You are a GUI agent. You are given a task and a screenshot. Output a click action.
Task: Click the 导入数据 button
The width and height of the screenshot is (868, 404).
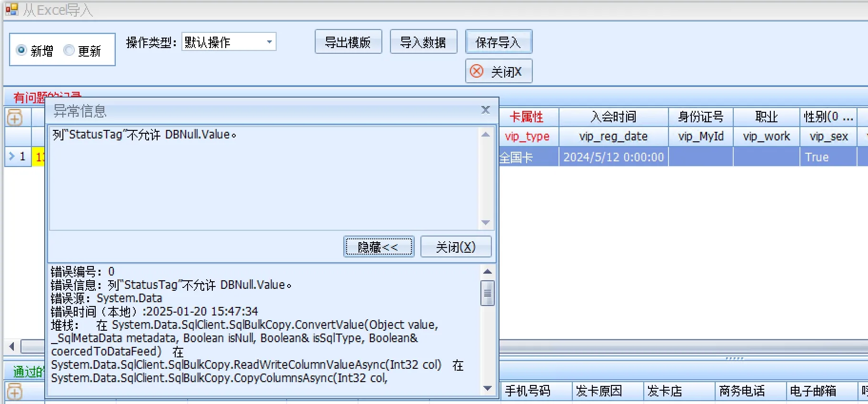point(423,42)
